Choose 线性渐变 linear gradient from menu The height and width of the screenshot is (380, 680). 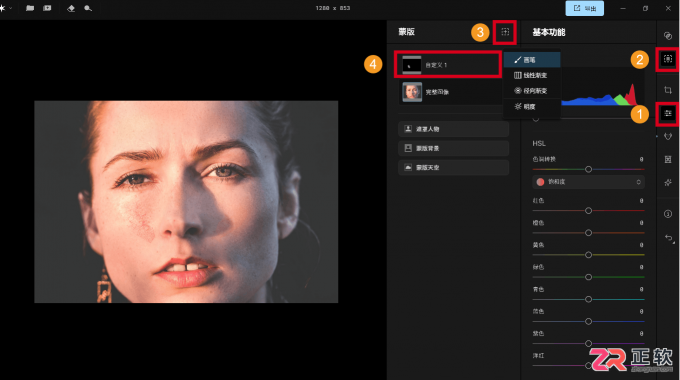532,75
